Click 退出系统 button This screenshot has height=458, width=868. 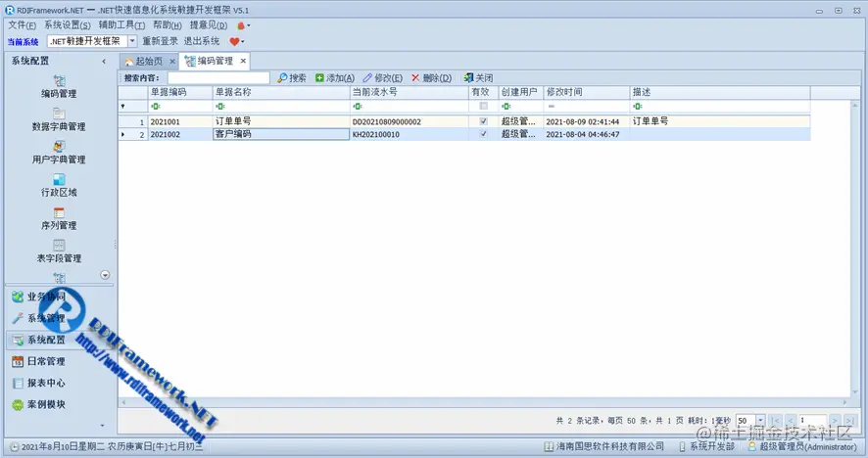click(202, 41)
